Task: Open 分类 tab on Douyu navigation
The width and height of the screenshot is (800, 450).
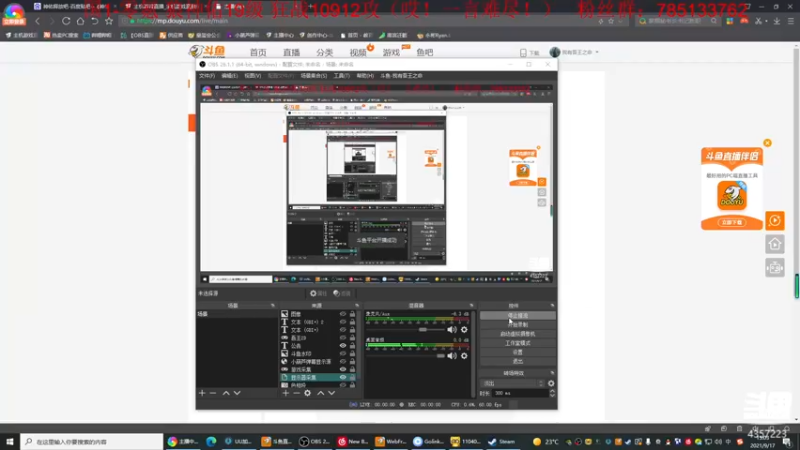Action: (324, 53)
